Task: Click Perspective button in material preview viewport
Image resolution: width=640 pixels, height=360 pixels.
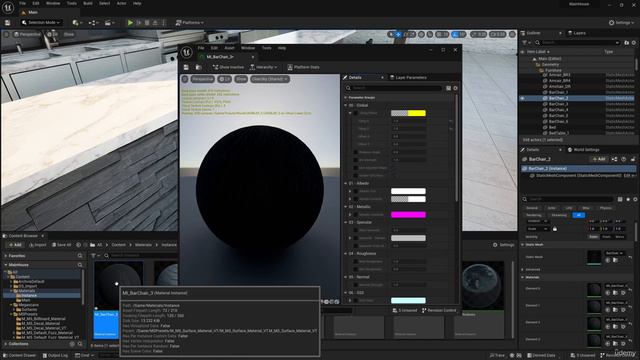Action: pyautogui.click(x=202, y=79)
